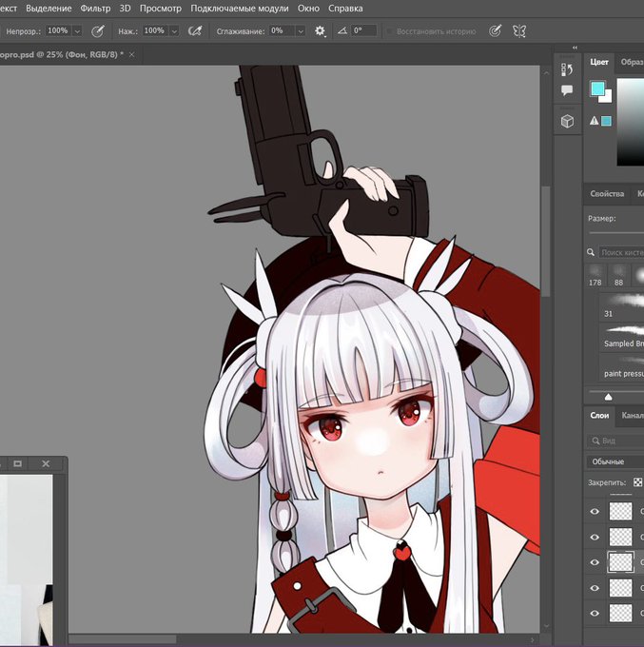Click in-gamut color swatch beside warning triangle
644x647 pixels.
(x=606, y=121)
